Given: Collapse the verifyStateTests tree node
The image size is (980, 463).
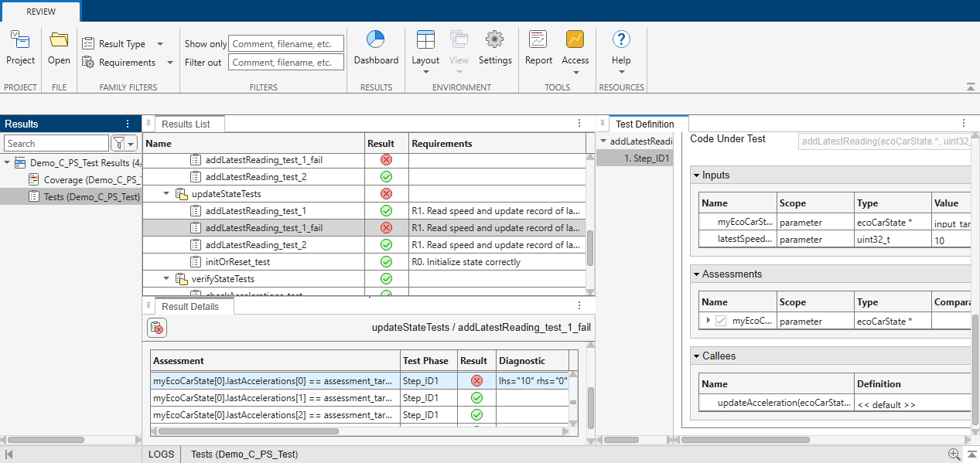Looking at the screenshot, I should [x=166, y=279].
